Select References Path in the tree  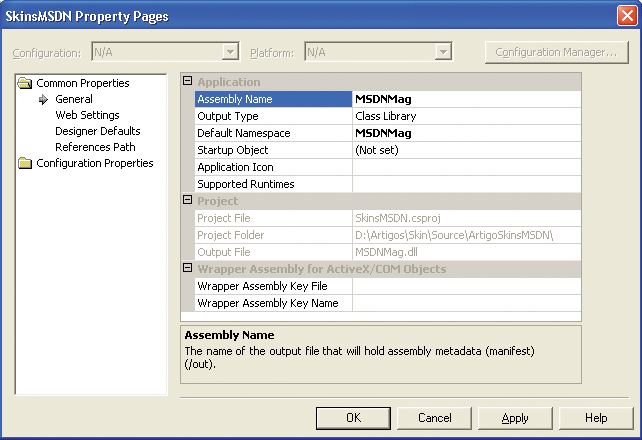click(95, 148)
